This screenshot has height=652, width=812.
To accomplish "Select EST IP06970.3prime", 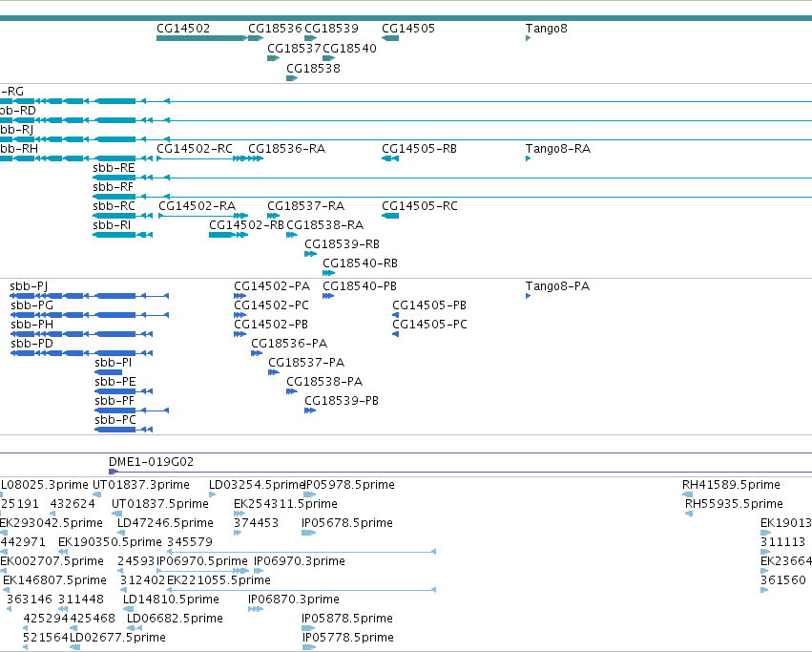I will tap(259, 571).
